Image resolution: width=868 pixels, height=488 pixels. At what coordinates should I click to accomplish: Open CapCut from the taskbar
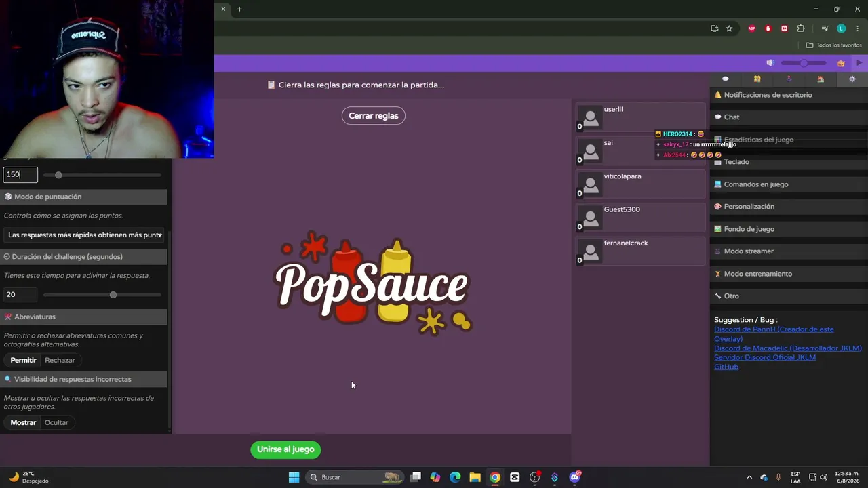(x=515, y=477)
